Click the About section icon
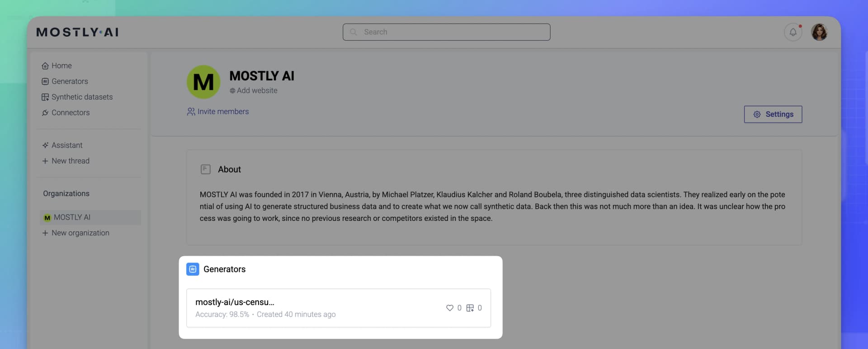This screenshot has width=868, height=349. click(x=206, y=169)
